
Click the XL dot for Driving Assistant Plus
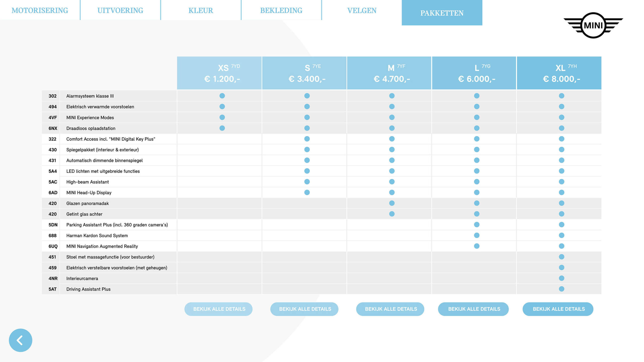click(x=561, y=289)
